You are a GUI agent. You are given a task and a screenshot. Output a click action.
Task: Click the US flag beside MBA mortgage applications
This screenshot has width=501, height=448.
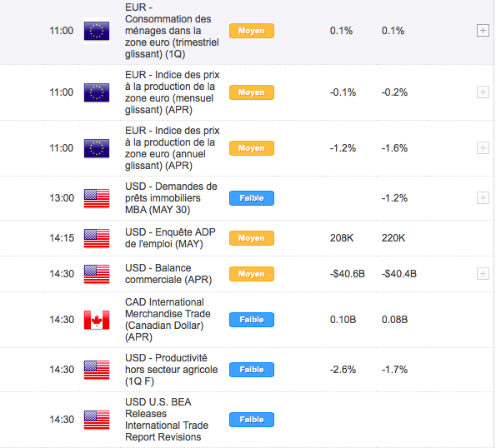click(97, 198)
